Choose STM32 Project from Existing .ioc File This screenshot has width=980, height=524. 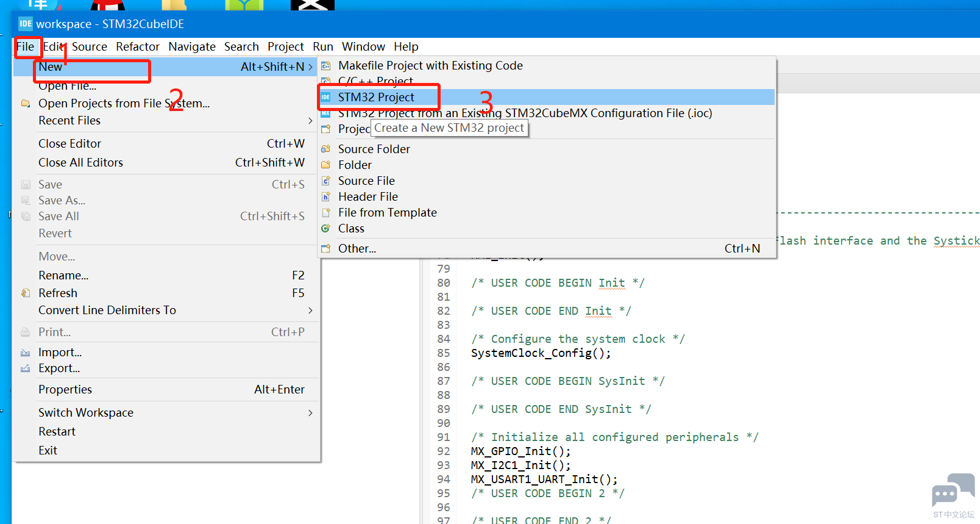point(547,113)
